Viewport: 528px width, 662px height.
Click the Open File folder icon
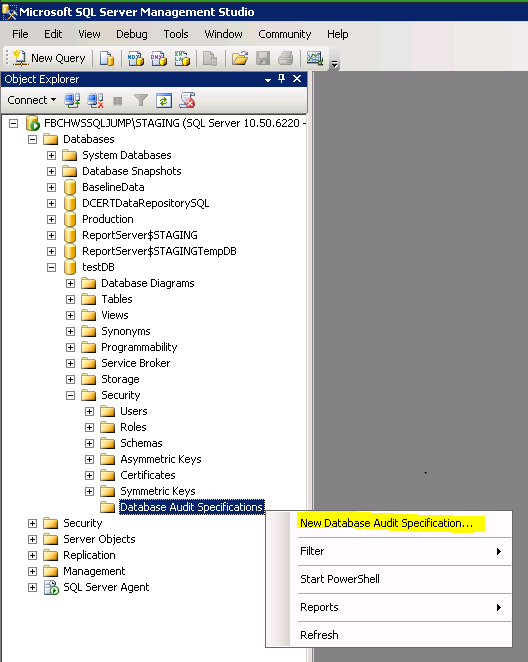pyautogui.click(x=240, y=58)
